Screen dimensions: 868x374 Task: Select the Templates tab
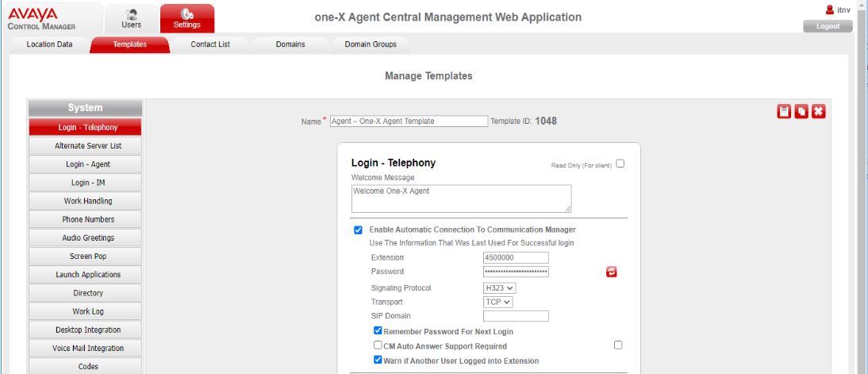130,45
